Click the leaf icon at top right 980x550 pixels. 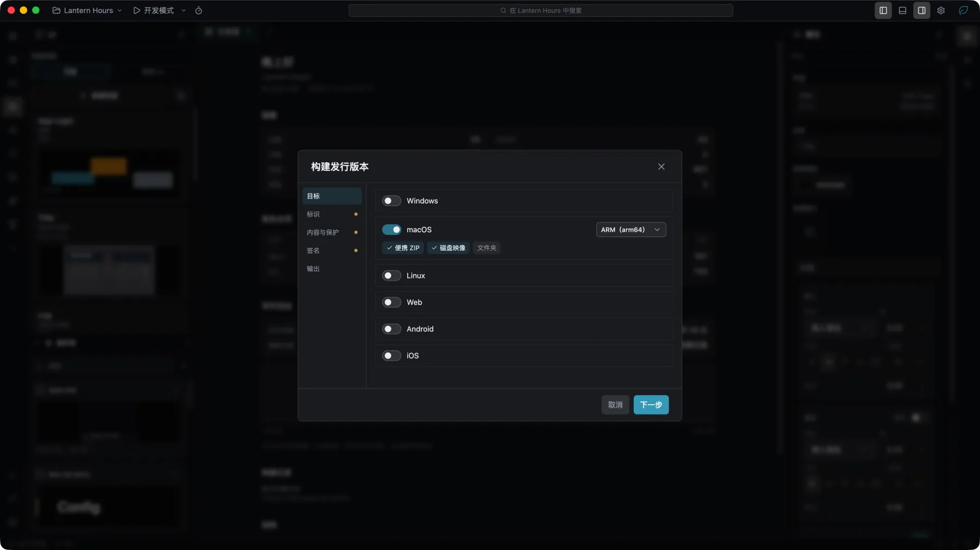tap(963, 10)
